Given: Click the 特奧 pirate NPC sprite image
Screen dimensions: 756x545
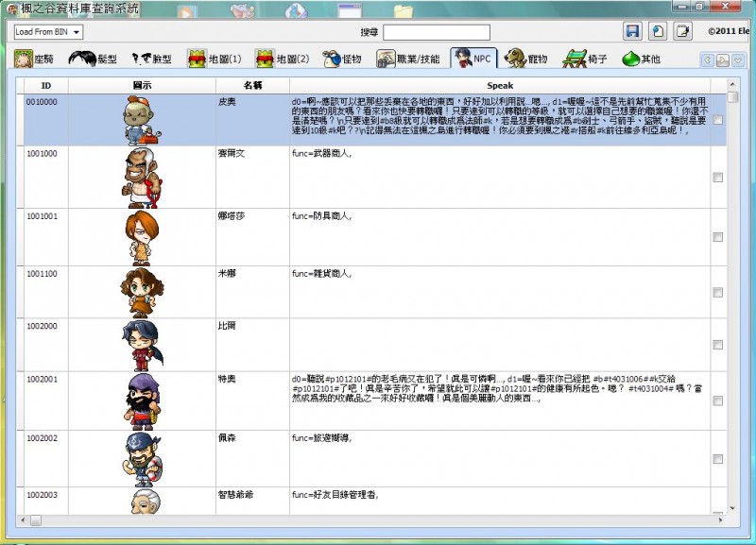Looking at the screenshot, I should click(143, 401).
